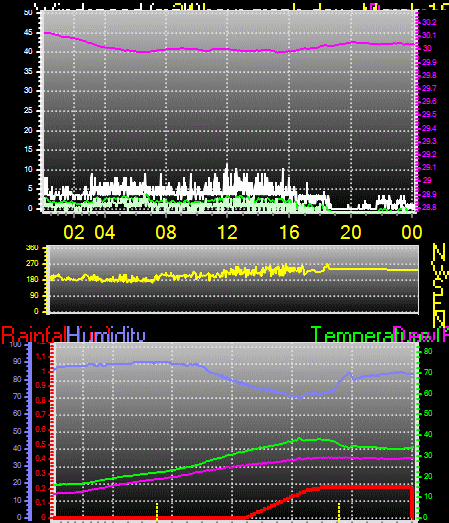Click 50 on the blue humidity axis
Image resolution: width=449 pixels, height=523 pixels.
(x=17, y=431)
